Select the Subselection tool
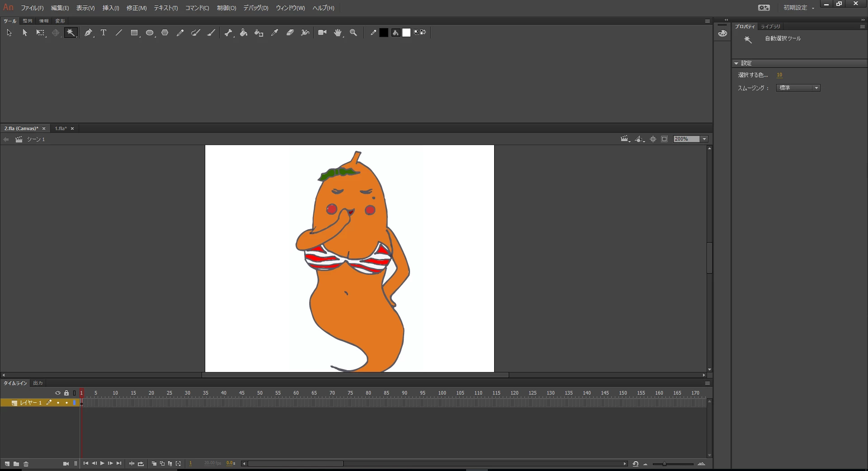 point(25,33)
